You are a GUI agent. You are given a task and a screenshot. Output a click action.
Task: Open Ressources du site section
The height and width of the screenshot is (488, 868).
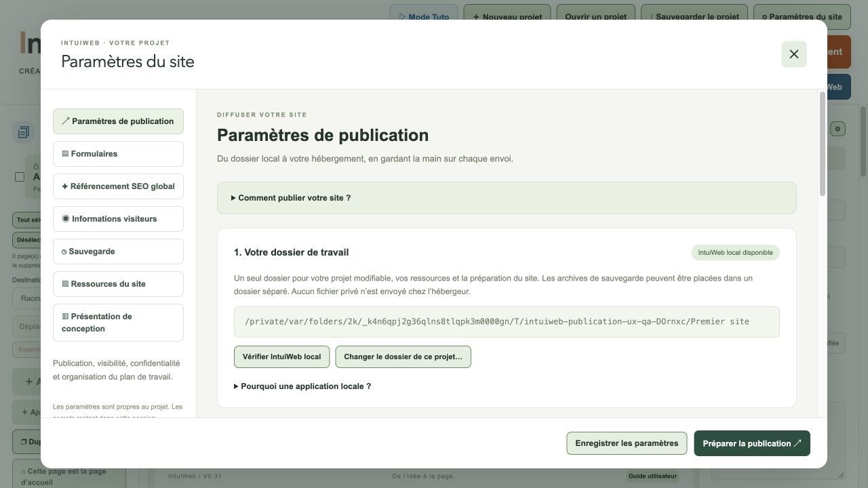click(x=118, y=284)
